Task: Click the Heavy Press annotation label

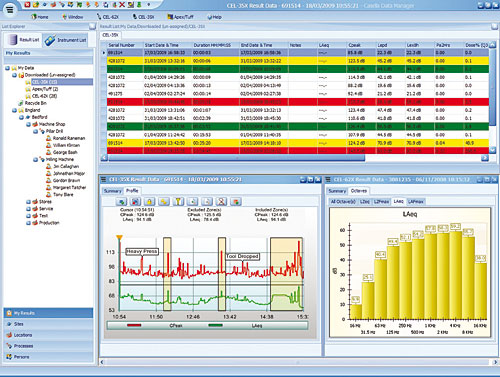Action: (x=142, y=252)
